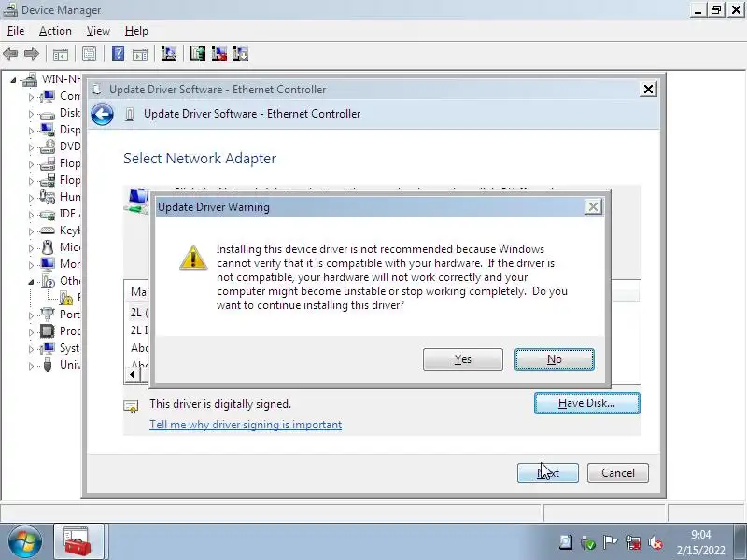
Task: Click the WIN-NH computer root node icon
Action: pyautogui.click(x=30, y=79)
